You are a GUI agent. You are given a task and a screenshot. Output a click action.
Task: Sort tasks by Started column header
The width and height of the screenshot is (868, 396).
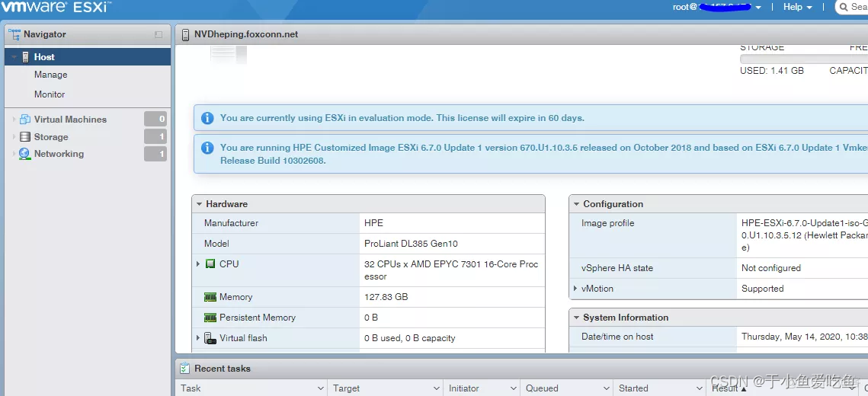click(633, 388)
